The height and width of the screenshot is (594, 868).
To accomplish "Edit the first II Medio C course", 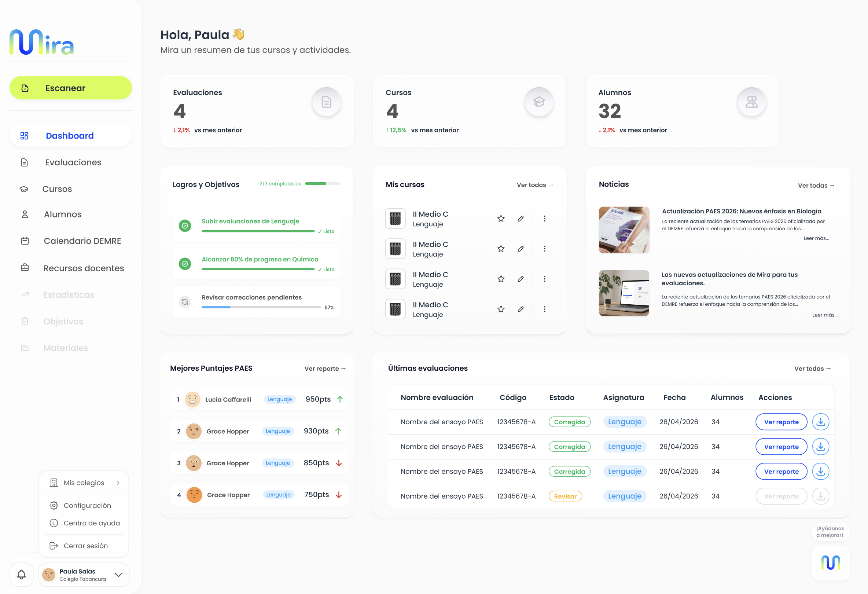I will 521,219.
